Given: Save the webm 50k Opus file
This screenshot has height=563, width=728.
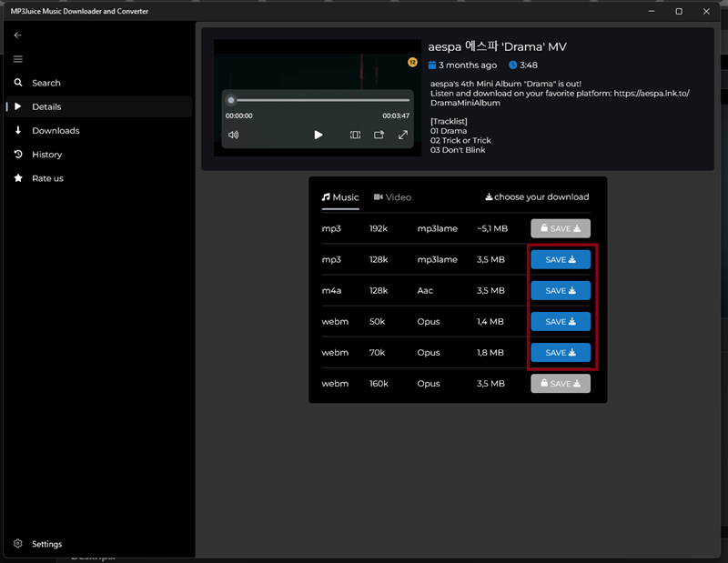Looking at the screenshot, I should click(561, 322).
